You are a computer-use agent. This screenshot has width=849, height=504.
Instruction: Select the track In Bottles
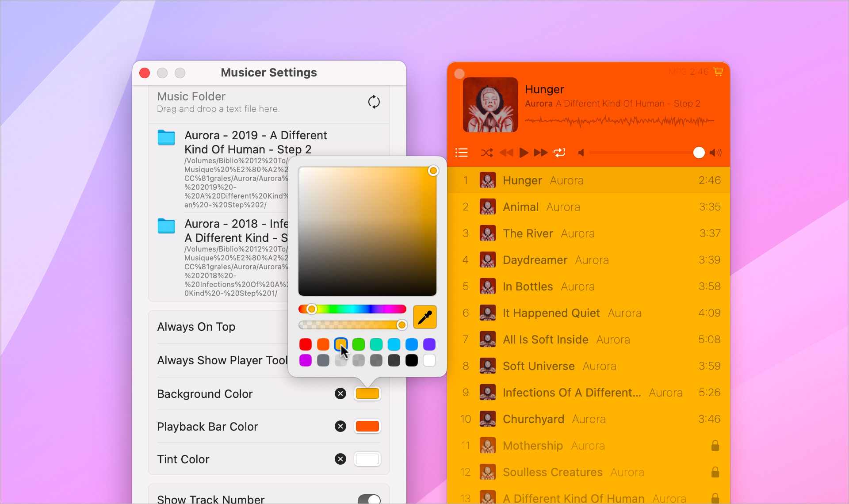point(589,286)
